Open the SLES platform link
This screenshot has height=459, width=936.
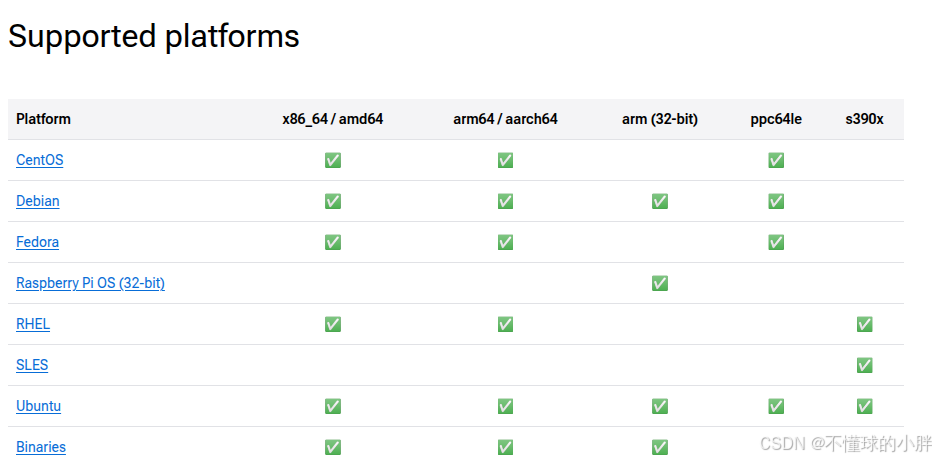tap(32, 365)
